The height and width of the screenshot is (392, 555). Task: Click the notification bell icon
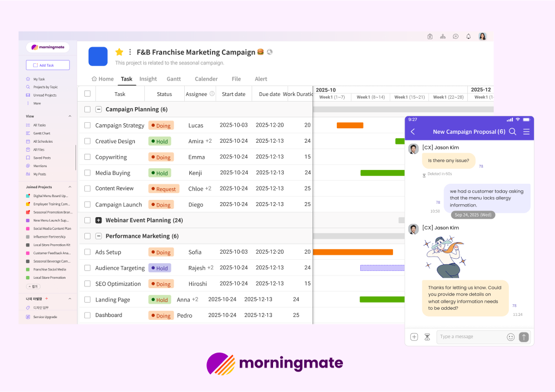coord(468,37)
